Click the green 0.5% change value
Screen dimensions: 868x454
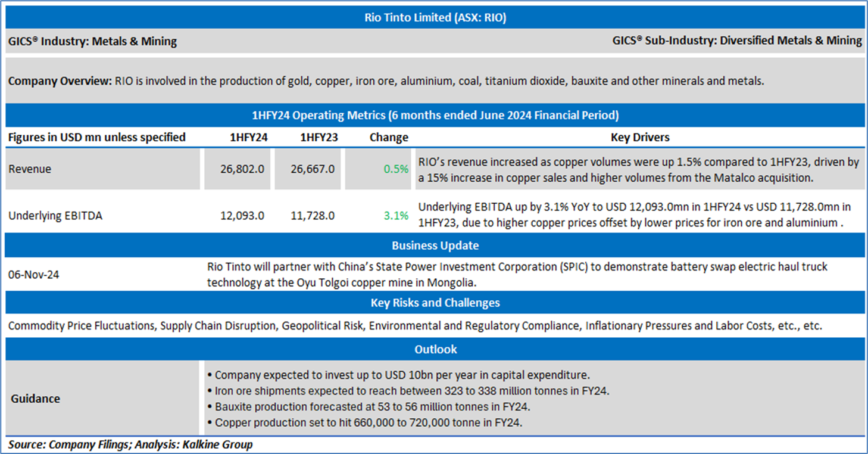(396, 169)
